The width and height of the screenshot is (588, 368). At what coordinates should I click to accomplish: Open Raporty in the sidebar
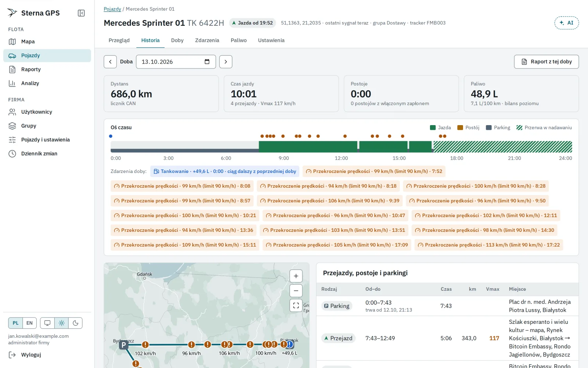click(47, 69)
